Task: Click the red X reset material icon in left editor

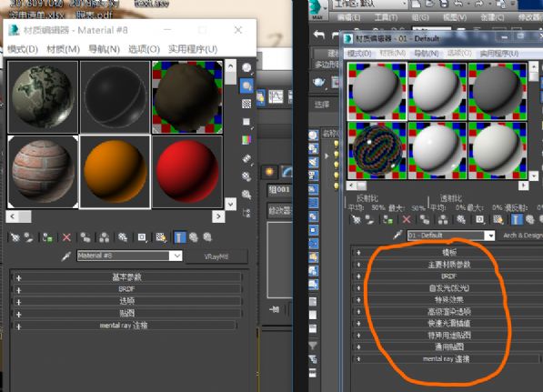Action: point(66,237)
